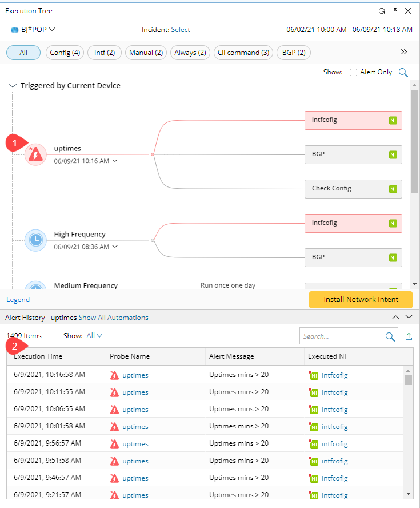Click BGP node under High Frequency

353,258
